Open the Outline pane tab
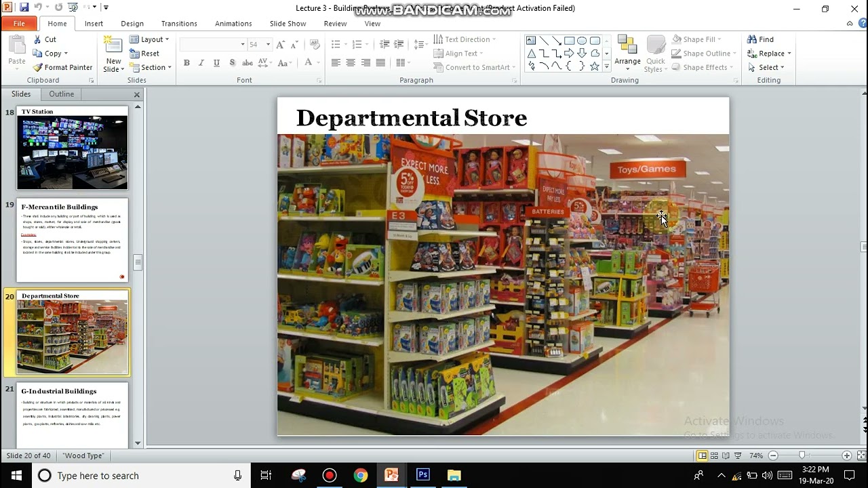Image resolution: width=868 pixels, height=488 pixels. pos(60,94)
